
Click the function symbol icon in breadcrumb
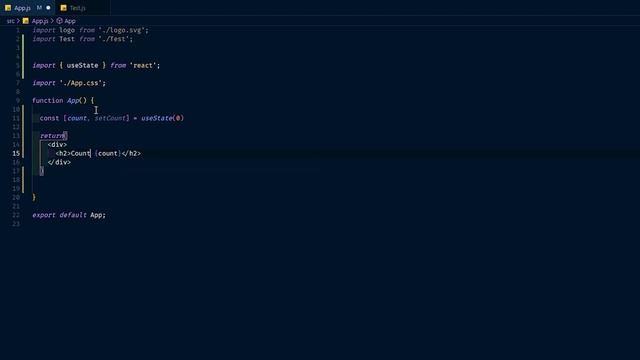(x=60, y=21)
